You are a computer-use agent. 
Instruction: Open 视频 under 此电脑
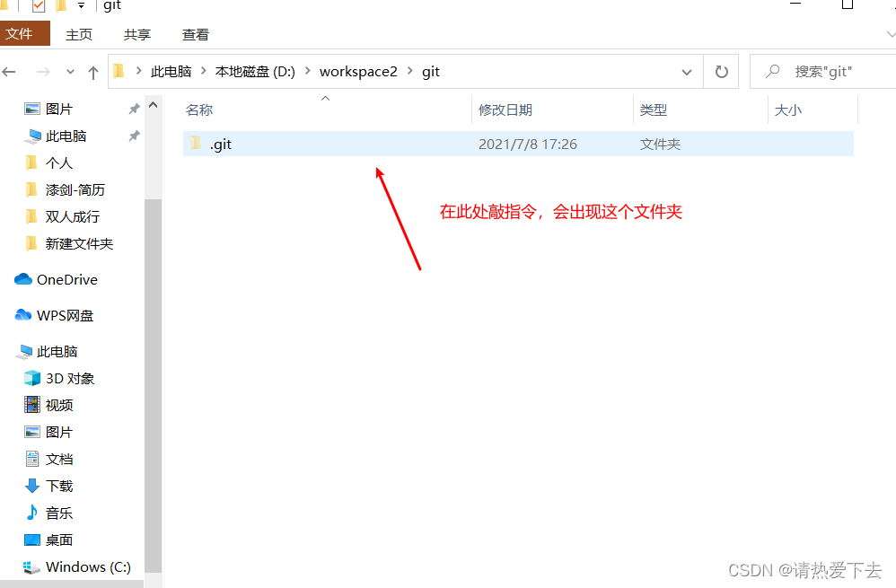pyautogui.click(x=59, y=405)
